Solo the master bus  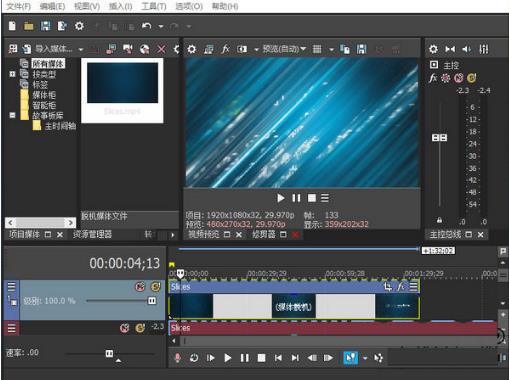[471, 78]
